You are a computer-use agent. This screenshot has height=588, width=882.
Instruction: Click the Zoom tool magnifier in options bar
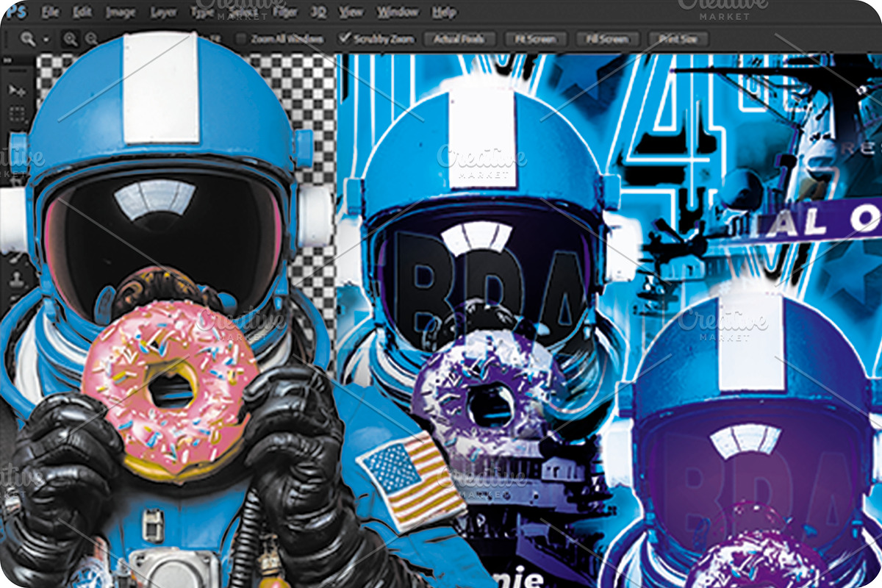tap(29, 39)
